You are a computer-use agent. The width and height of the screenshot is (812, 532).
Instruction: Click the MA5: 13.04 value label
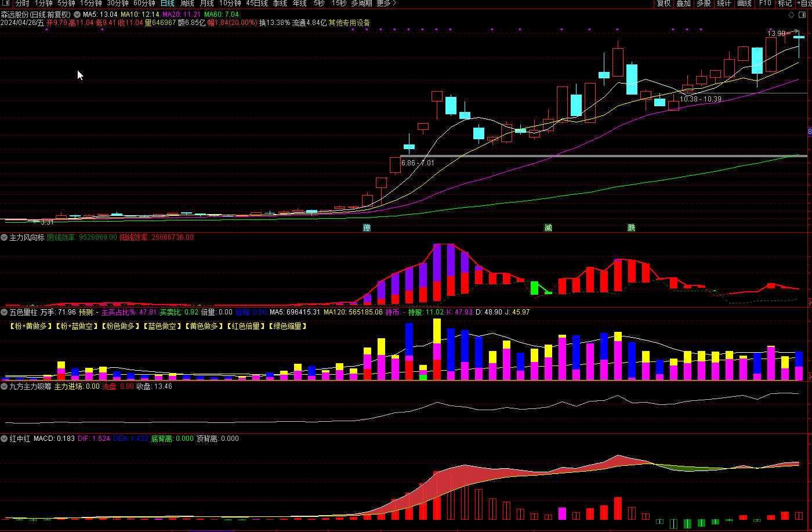coord(100,14)
